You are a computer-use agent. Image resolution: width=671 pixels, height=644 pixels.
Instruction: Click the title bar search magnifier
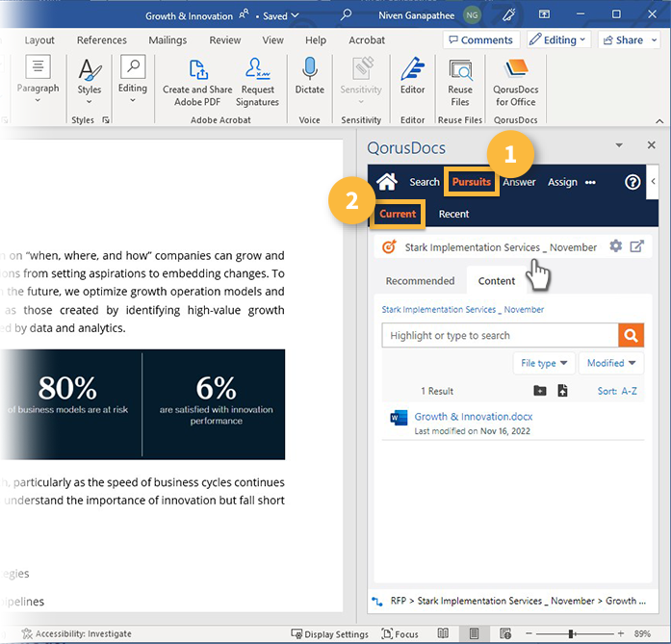[x=346, y=15]
